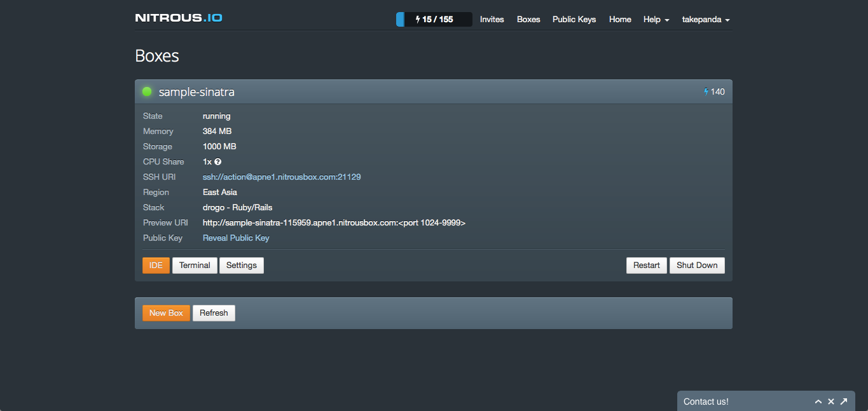Image resolution: width=868 pixels, height=411 pixels.
Task: Click the blue droplet icon in the top bar
Action: point(400,19)
